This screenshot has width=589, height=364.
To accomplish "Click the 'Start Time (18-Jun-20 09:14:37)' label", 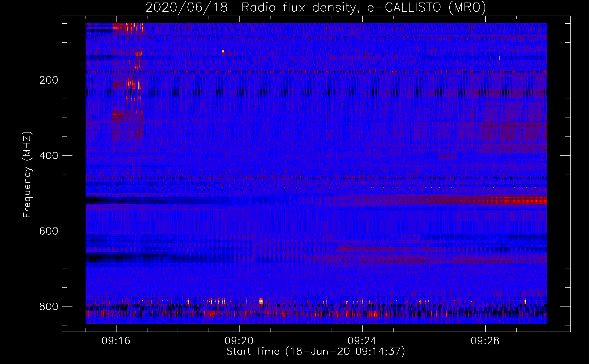I will [316, 352].
